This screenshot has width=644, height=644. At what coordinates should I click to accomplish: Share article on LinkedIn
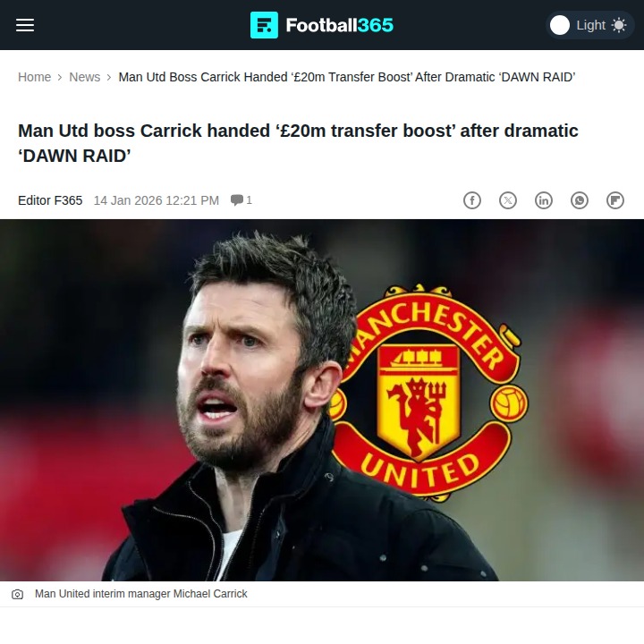click(544, 200)
